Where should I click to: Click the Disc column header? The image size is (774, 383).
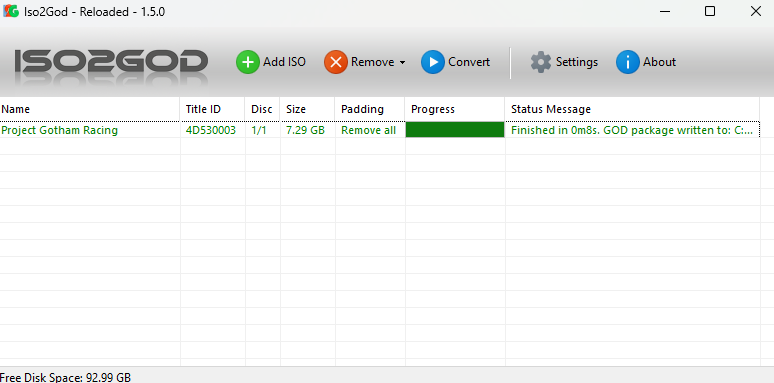tap(262, 109)
